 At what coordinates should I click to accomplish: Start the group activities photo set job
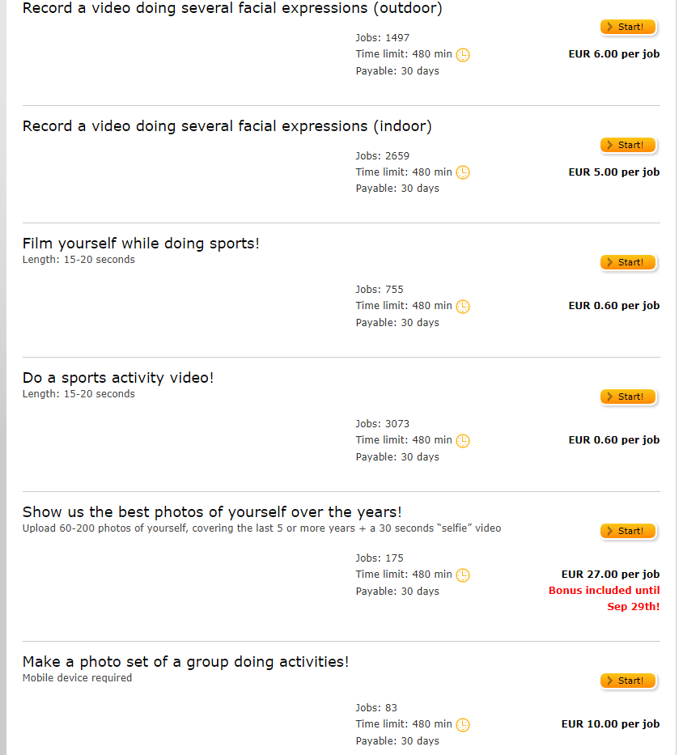628,681
